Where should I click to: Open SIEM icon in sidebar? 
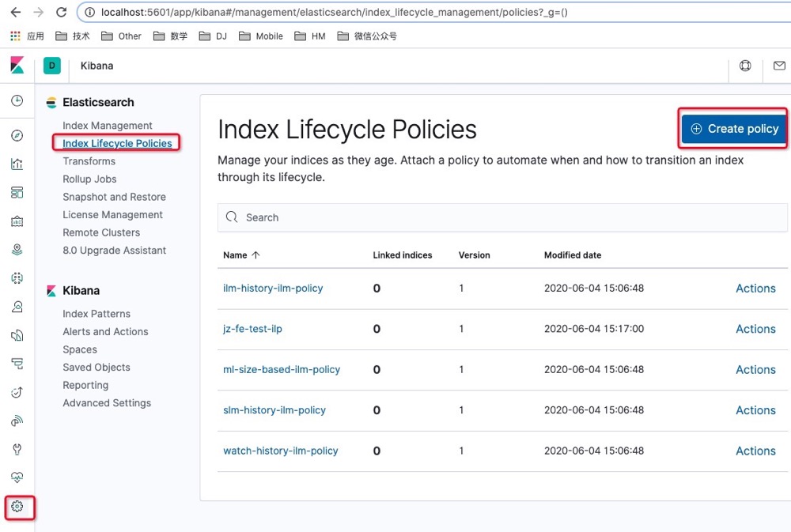click(x=17, y=421)
